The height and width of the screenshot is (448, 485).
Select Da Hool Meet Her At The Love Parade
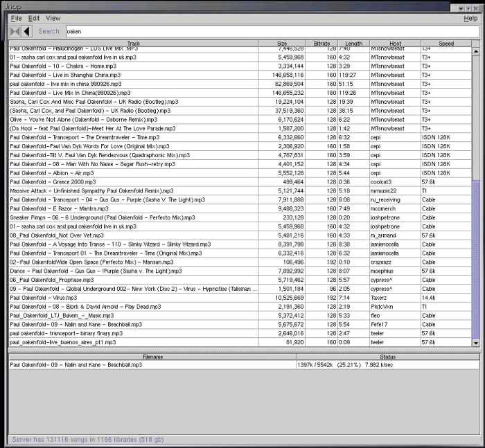(x=240, y=129)
